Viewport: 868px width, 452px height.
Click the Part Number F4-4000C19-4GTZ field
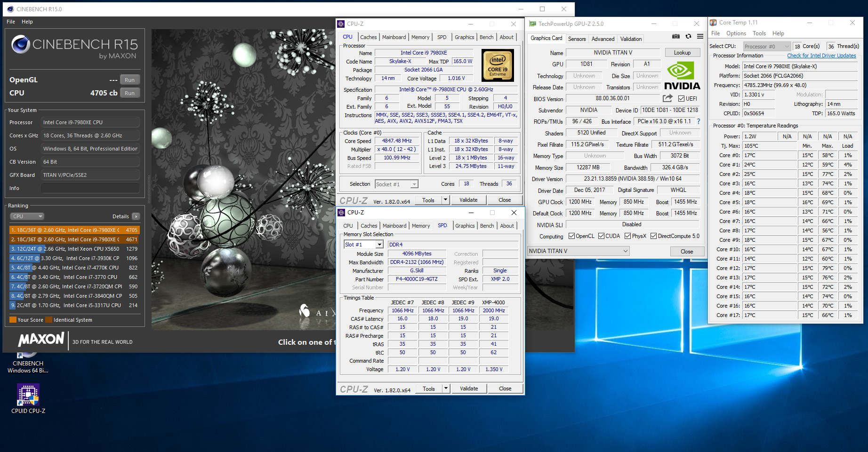click(417, 279)
